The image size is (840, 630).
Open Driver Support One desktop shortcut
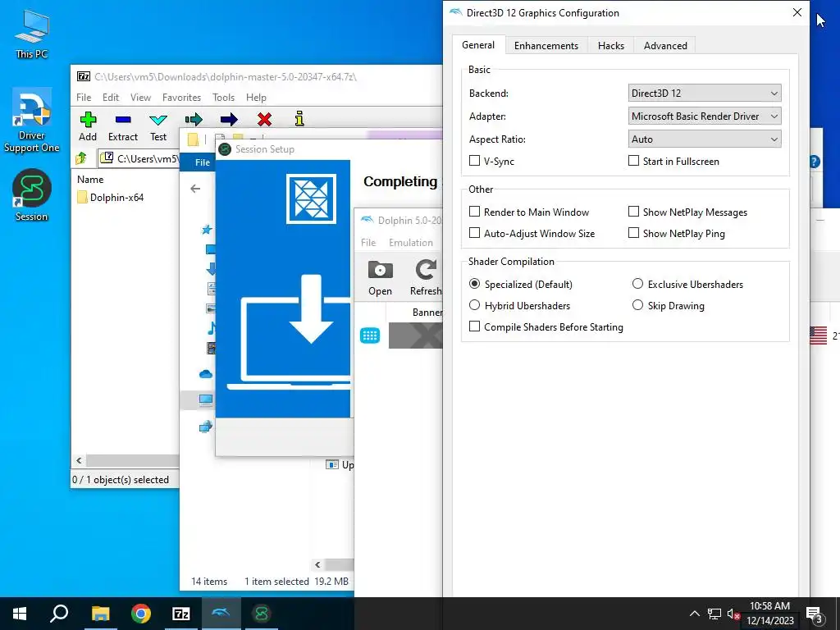coord(32,121)
